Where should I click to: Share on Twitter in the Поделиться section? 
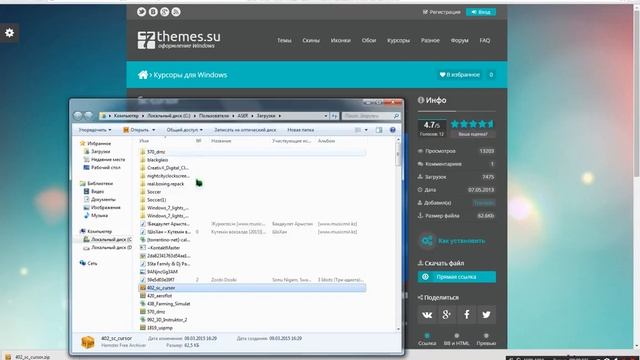click(486, 315)
